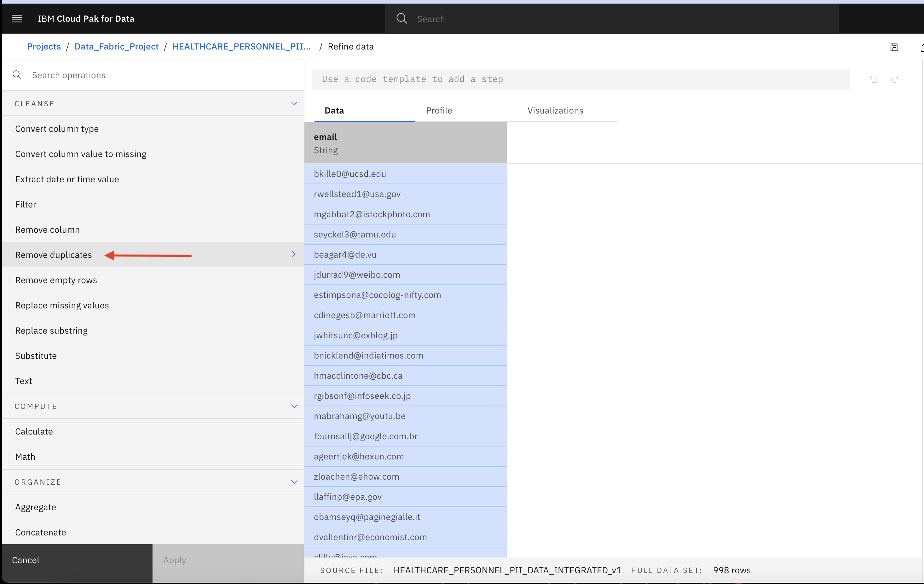Click cell rwellstead1@usa.gov
Viewport: 924px width, 584px height.
[405, 194]
